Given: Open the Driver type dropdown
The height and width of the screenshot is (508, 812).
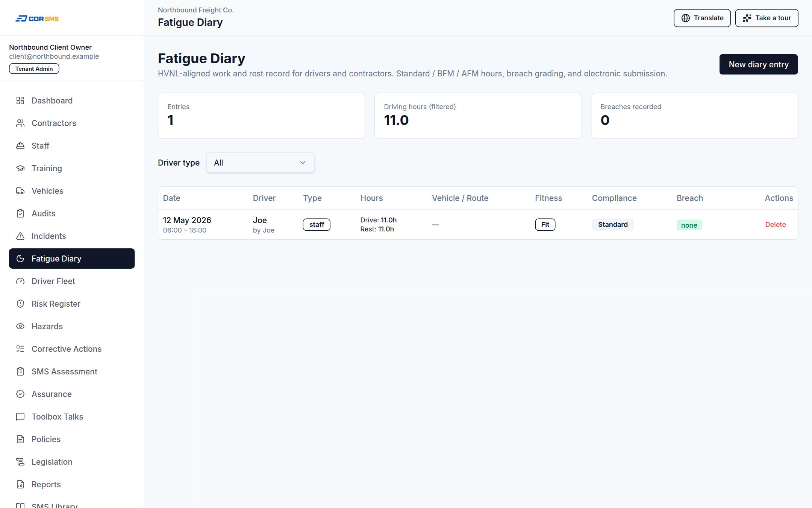Looking at the screenshot, I should coord(260,163).
